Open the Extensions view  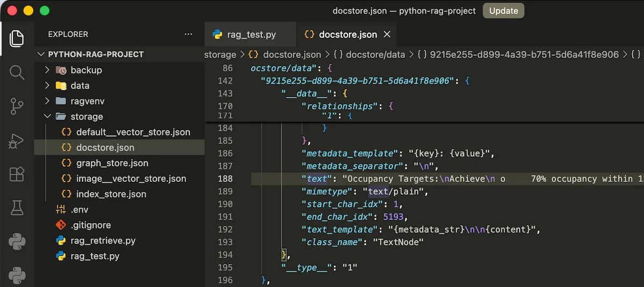coord(17,174)
